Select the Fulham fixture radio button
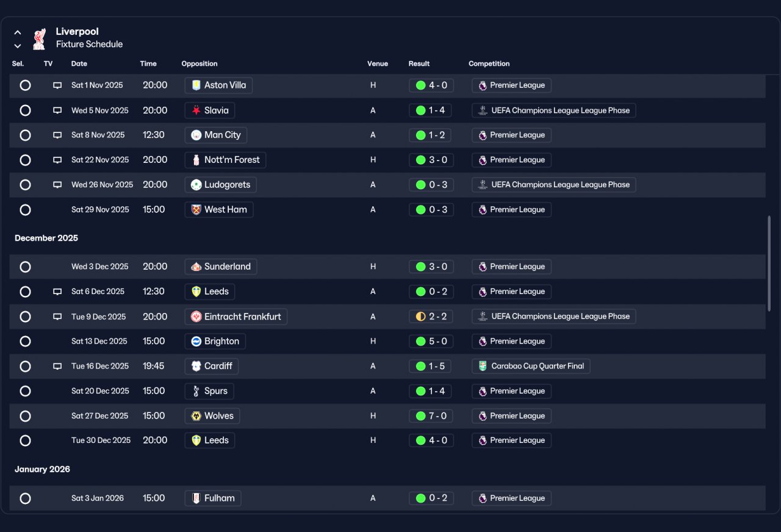The height and width of the screenshot is (532, 781). point(25,498)
